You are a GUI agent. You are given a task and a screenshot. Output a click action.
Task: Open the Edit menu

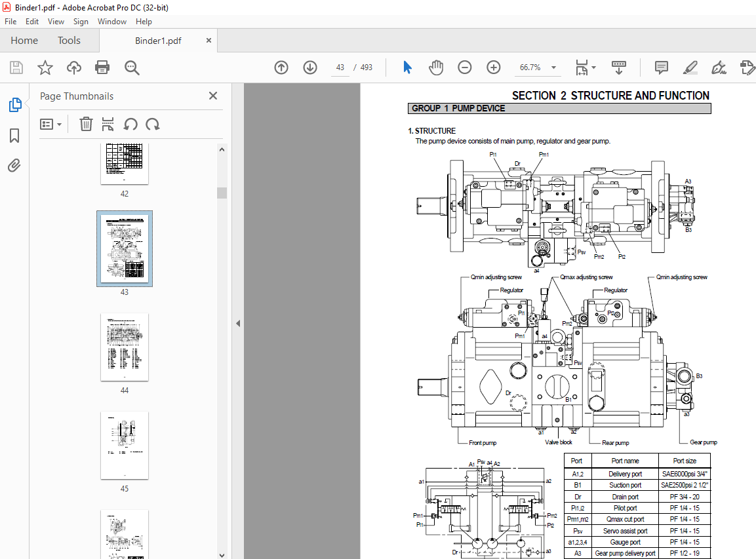coord(32,21)
